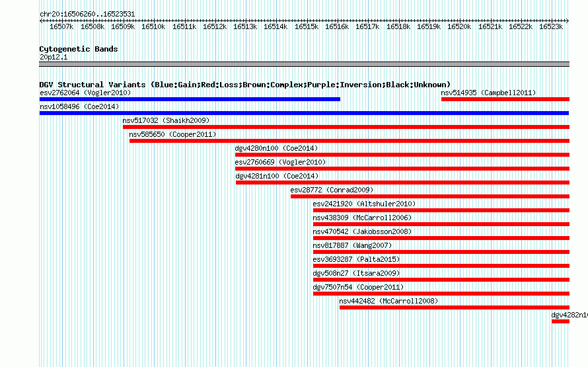This screenshot has height=367, width=588.
Task: Click the red esv2421920 loss bar
Action: pos(441,210)
